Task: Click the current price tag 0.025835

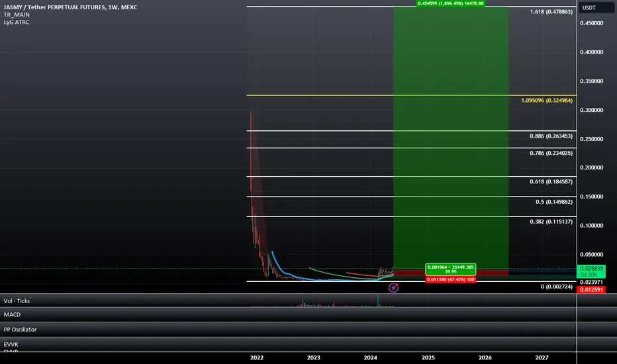Action: tap(591, 271)
